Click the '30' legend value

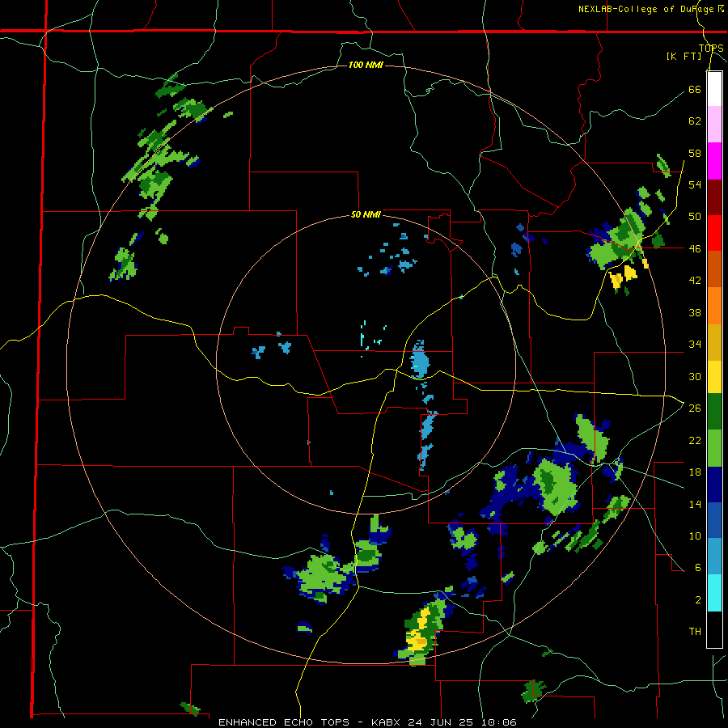[x=695, y=376]
